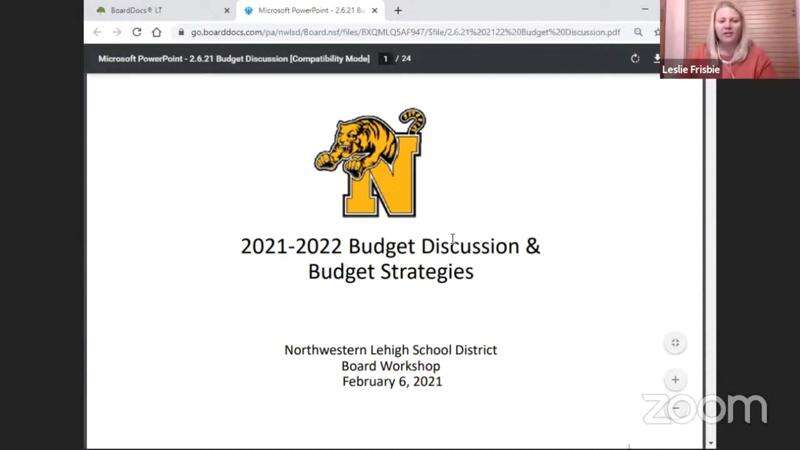Open the browser home page icon
Viewport: 800px width, 450px height.
tap(157, 32)
